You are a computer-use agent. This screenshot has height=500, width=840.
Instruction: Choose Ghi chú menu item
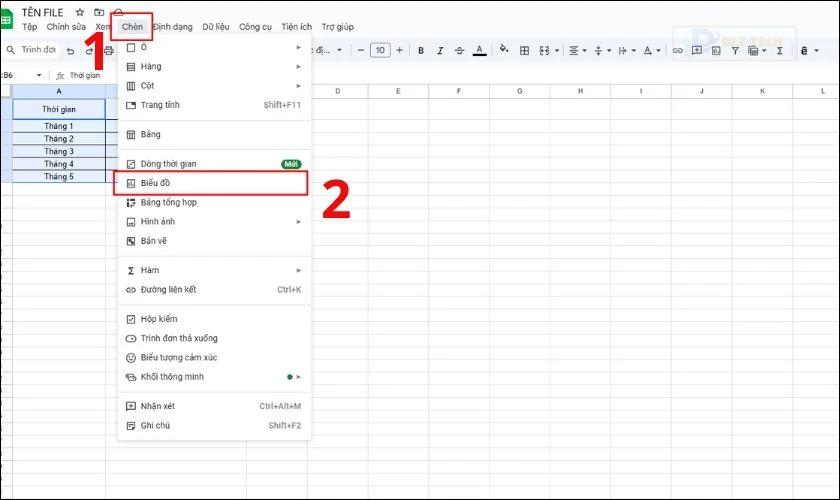(x=214, y=426)
